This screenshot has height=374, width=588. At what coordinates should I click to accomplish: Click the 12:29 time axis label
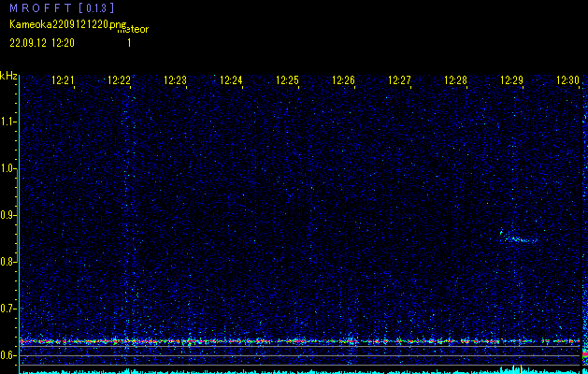click(512, 80)
